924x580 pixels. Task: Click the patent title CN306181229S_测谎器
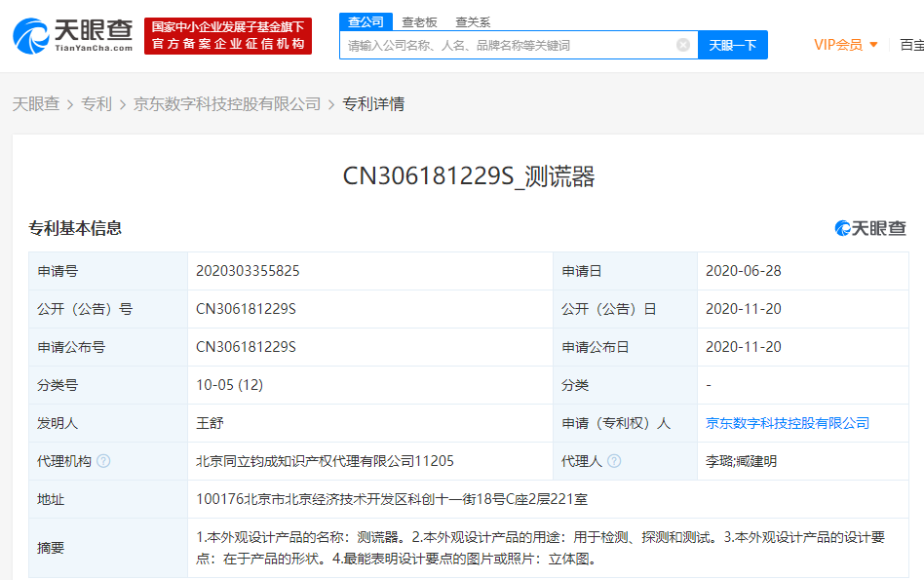468,176
